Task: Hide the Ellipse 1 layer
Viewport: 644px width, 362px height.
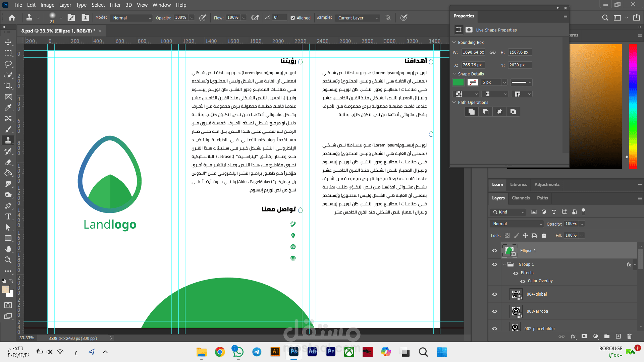Action: (494, 251)
